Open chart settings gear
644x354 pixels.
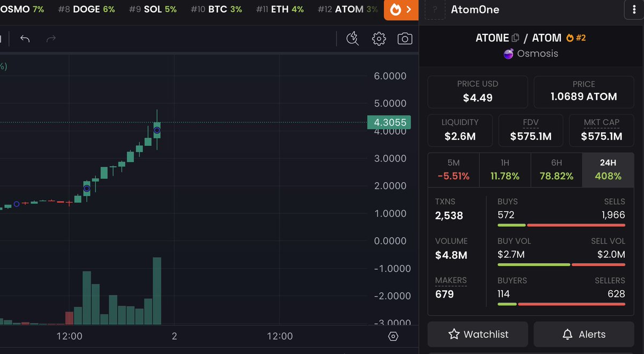[379, 39]
